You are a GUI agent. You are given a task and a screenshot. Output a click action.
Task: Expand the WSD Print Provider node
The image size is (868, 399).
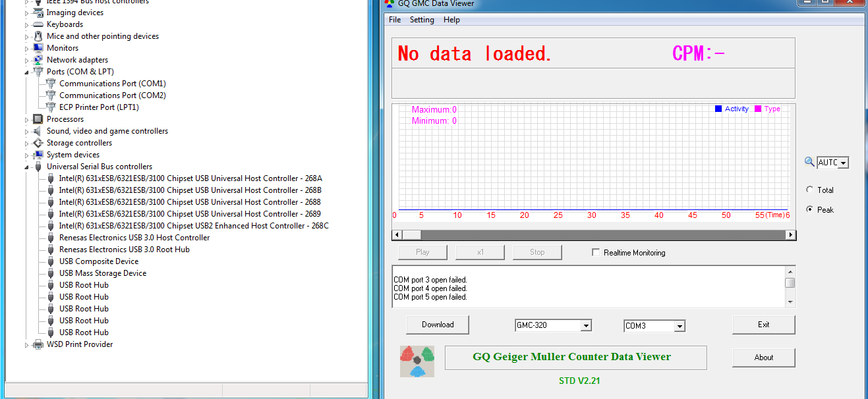tap(27, 344)
